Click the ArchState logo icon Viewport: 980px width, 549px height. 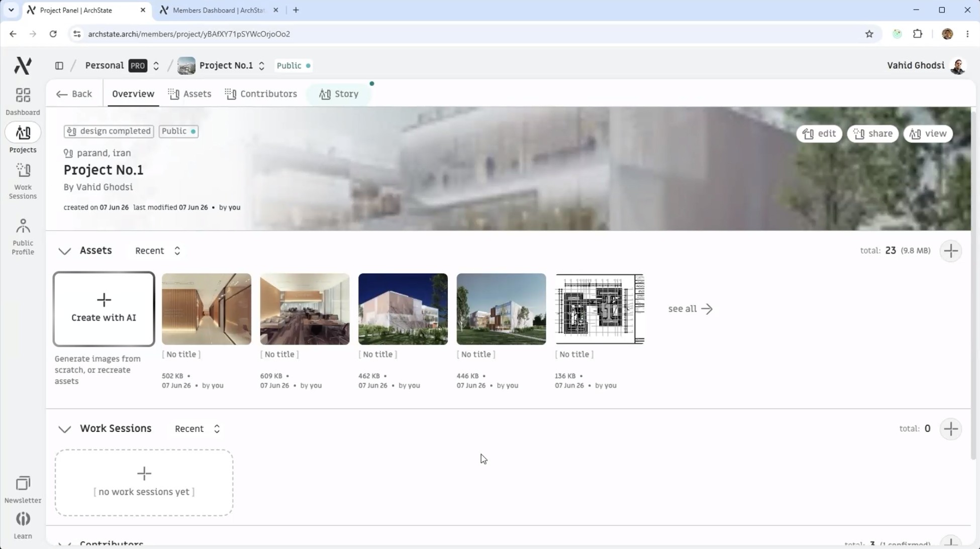(23, 65)
